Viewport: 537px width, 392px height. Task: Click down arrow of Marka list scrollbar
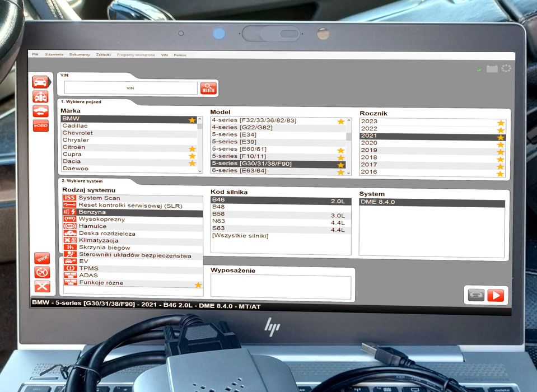click(200, 170)
